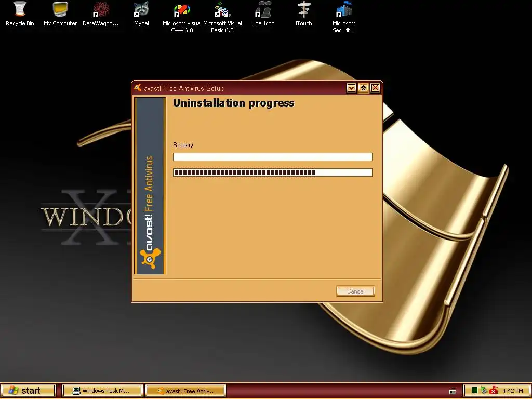Click the red Security Essentials tray icon
The width and height of the screenshot is (532, 399).
[x=494, y=391]
